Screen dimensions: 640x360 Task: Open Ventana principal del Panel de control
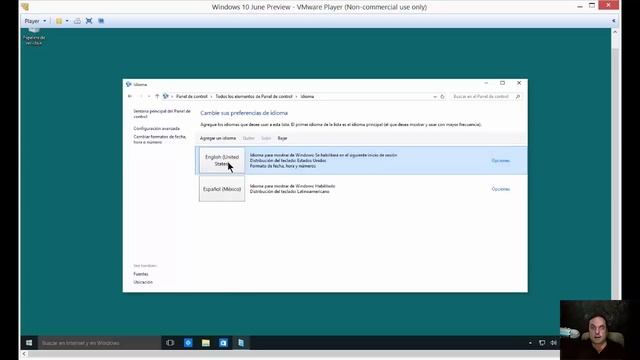pos(162,113)
